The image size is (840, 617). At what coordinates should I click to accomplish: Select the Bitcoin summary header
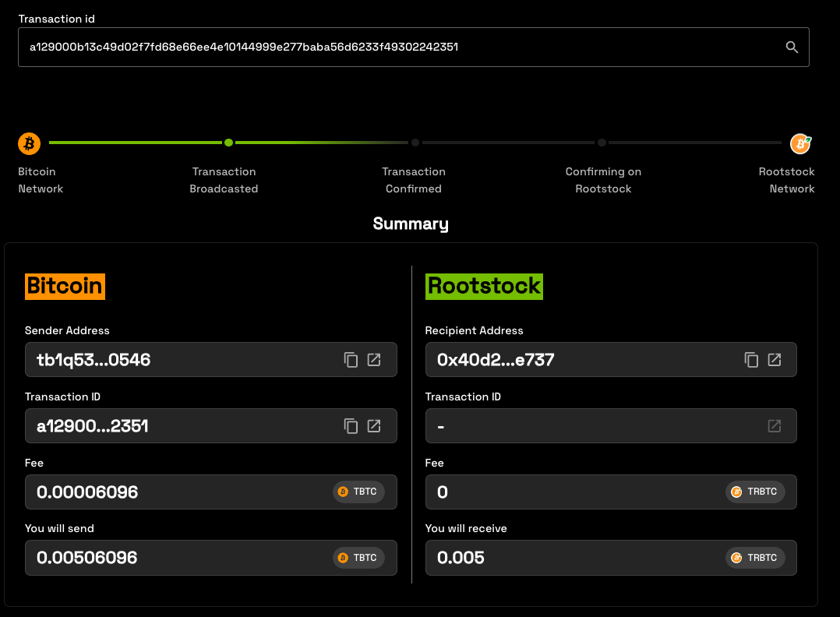click(x=65, y=287)
